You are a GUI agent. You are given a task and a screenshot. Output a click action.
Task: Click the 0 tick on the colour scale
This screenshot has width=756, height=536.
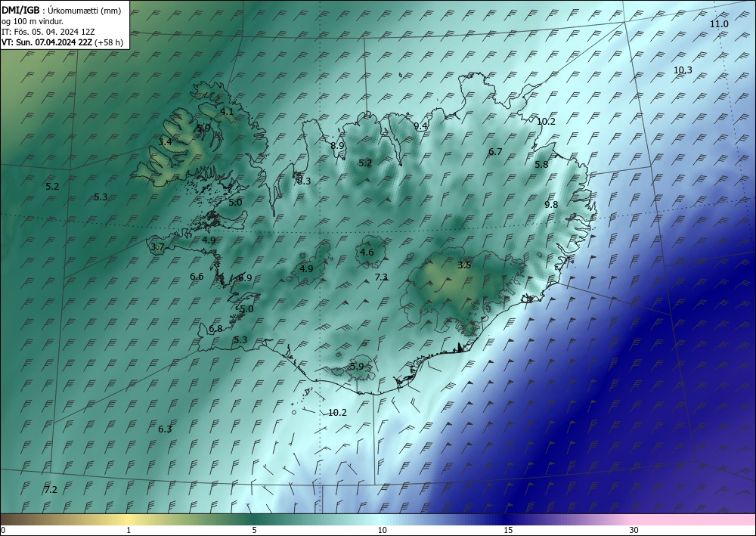pyautogui.click(x=3, y=530)
